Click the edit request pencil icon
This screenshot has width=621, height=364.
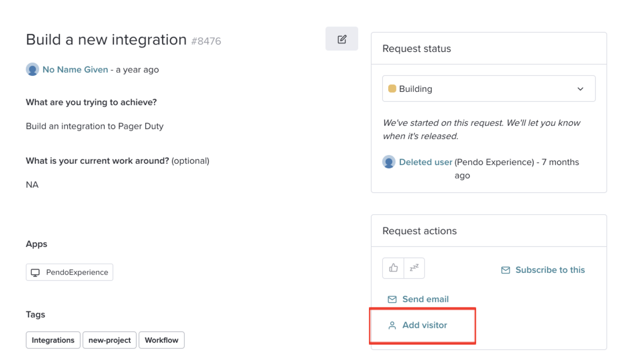[342, 39]
